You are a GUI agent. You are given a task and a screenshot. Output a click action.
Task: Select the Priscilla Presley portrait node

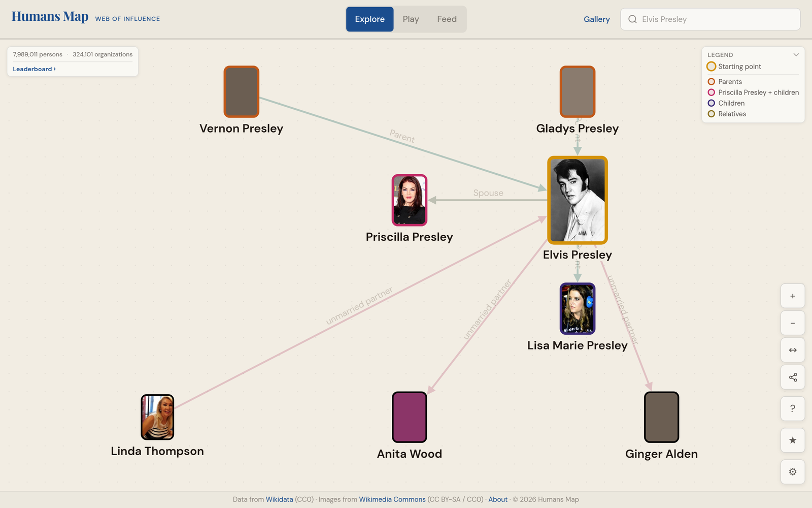coord(410,200)
